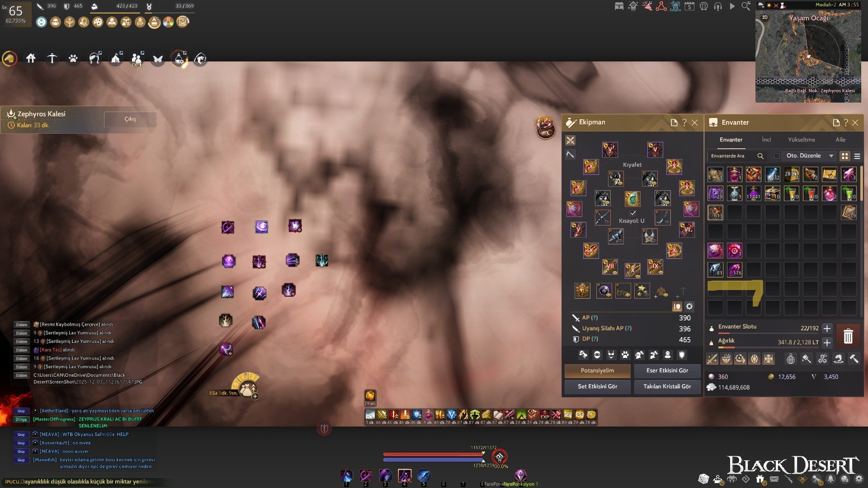Viewport: 868px width, 488px height.
Task: Click the Set Etkisini Gör button
Action: click(x=597, y=386)
